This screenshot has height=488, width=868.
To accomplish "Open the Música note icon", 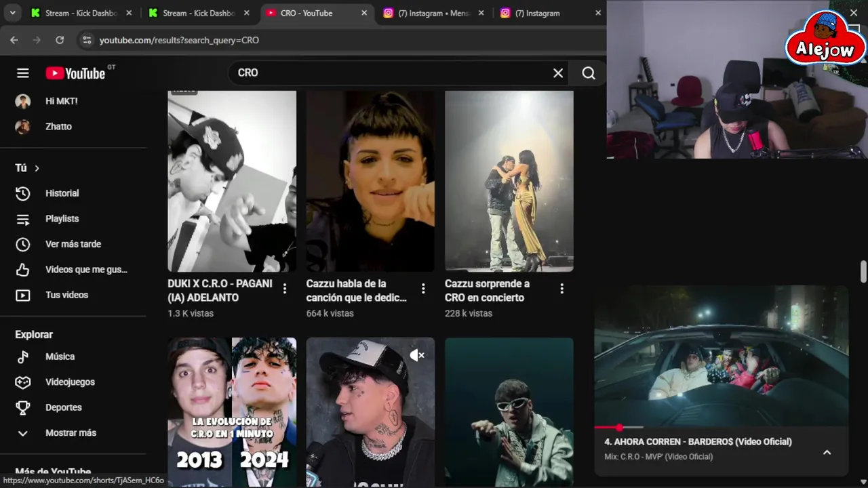I will [x=23, y=357].
